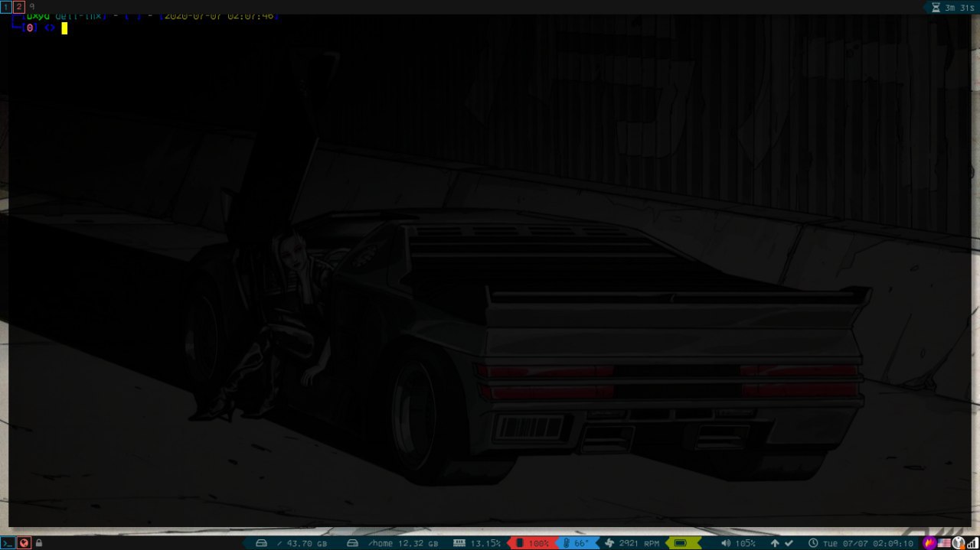
Task: Click the root disk drive icon
Action: [x=261, y=543]
